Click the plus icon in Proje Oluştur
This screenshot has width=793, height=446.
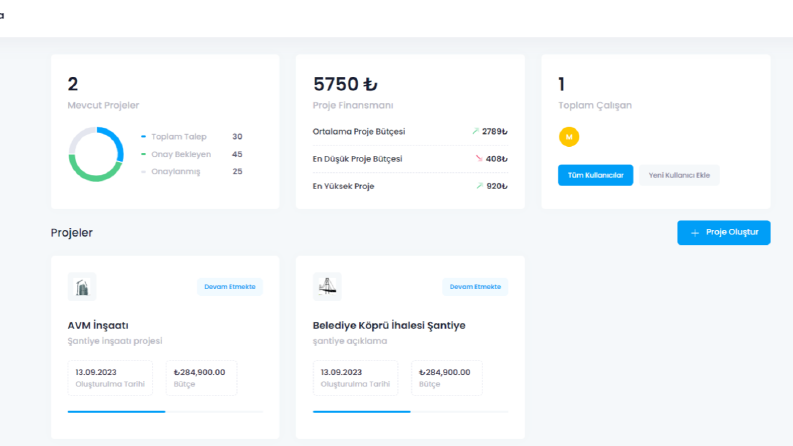coord(695,233)
